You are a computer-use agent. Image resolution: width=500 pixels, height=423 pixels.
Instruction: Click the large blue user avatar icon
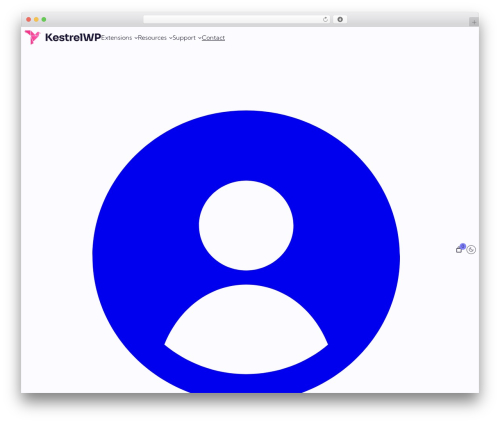(246, 252)
